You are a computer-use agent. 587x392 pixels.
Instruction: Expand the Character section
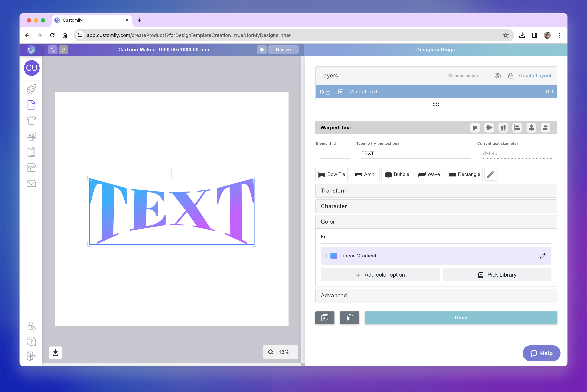[436, 206]
